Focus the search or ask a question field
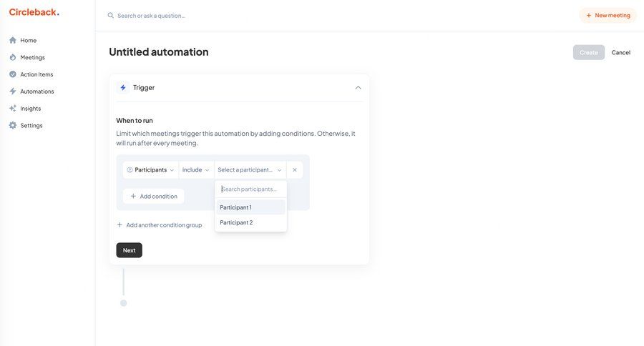This screenshot has width=644, height=346. coord(286,15)
